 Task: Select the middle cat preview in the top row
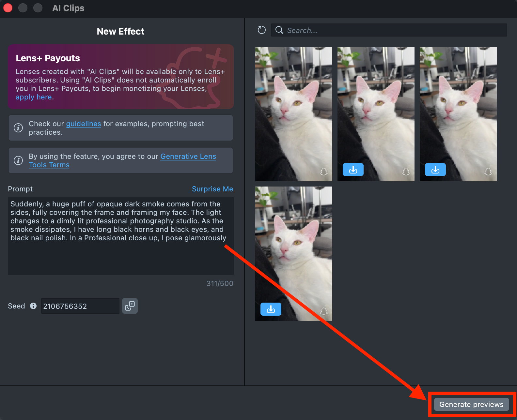click(x=376, y=114)
